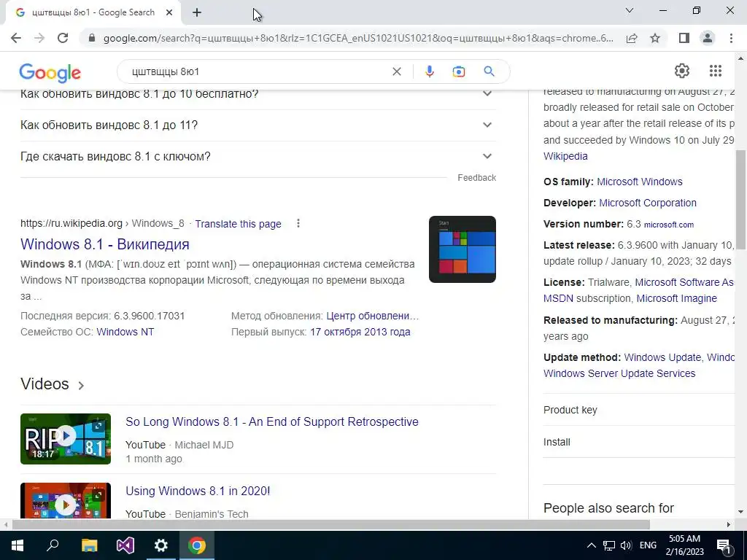Expand the Install row

point(639,442)
